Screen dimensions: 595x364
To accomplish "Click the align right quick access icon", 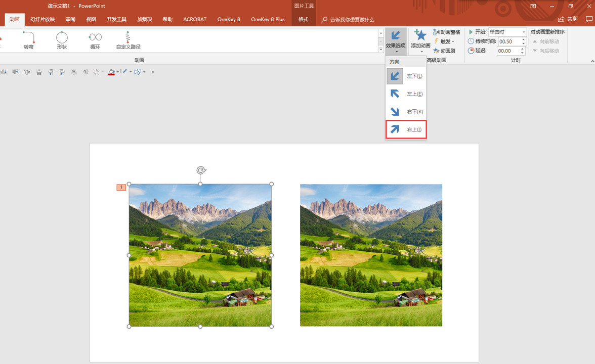I will point(51,72).
